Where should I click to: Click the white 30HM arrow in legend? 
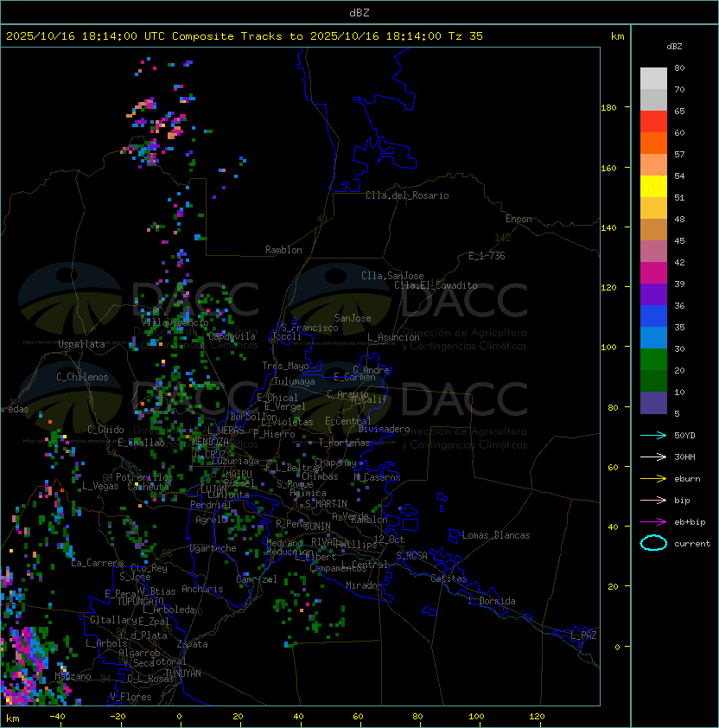(x=653, y=457)
